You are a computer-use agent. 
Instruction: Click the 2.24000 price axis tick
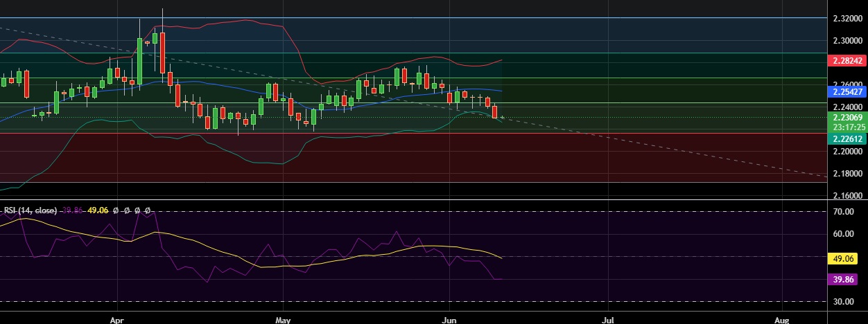click(849, 107)
